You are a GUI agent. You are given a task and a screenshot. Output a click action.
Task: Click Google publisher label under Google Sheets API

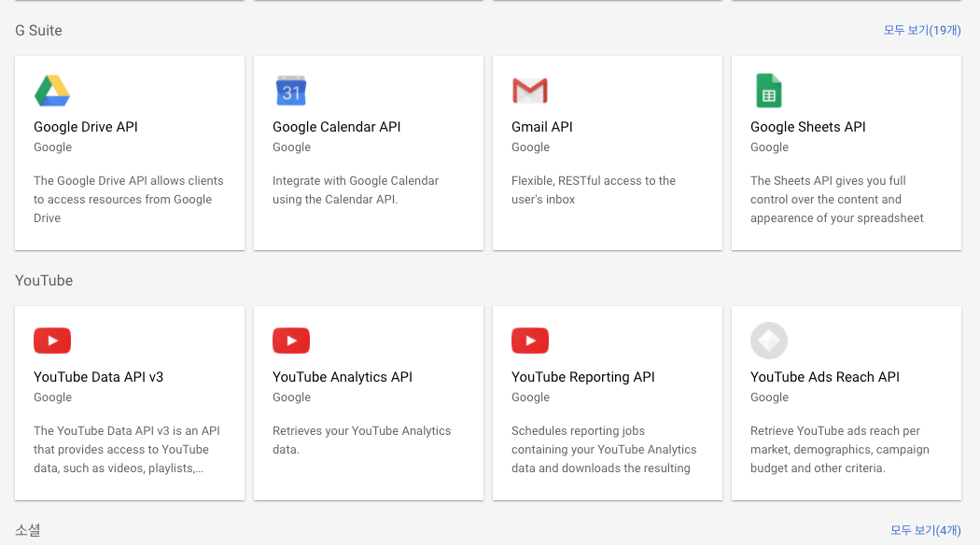pyautogui.click(x=769, y=147)
